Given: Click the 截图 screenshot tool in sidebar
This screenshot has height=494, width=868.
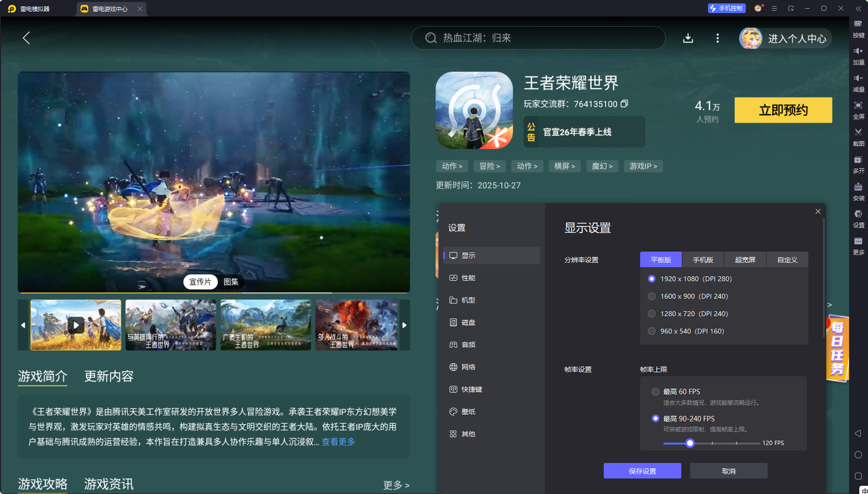Looking at the screenshot, I should pyautogui.click(x=858, y=137).
